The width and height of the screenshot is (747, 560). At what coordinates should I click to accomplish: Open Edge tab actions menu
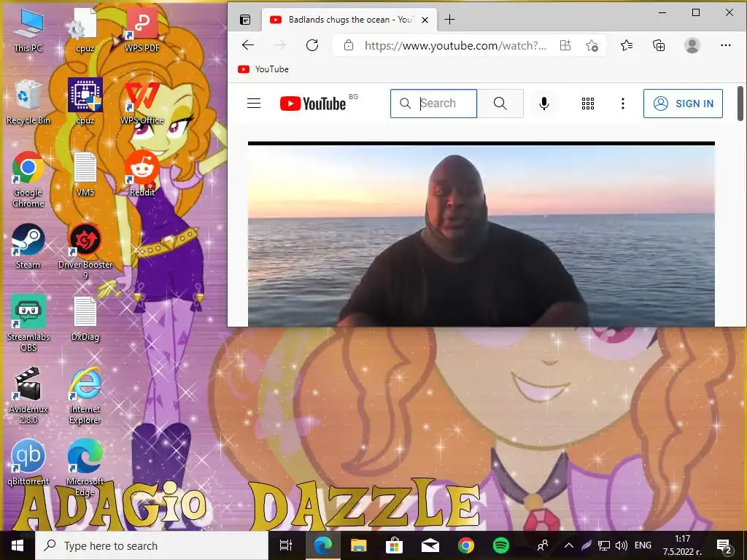pos(245,20)
